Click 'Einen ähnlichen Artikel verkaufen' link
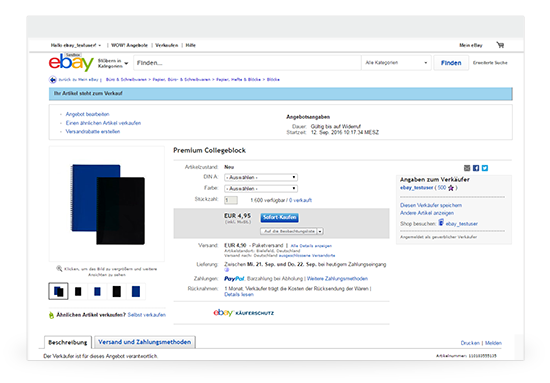This screenshot has height=383, width=550. pos(103,123)
